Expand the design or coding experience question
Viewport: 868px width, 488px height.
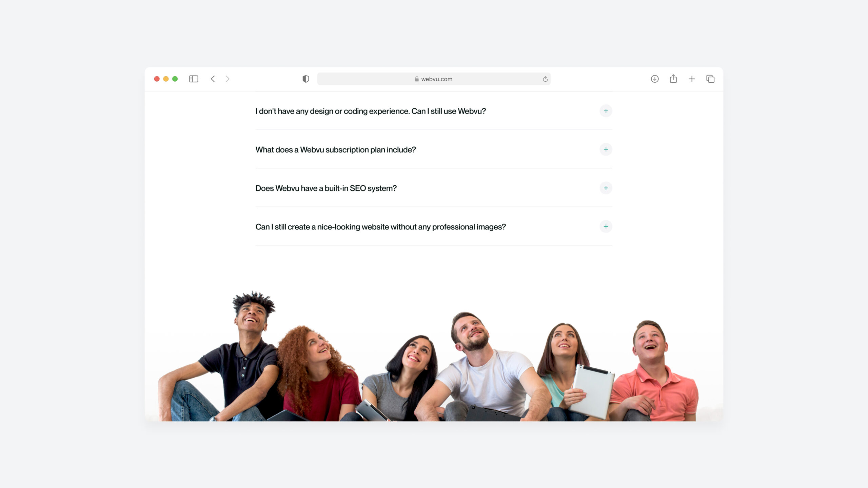[606, 111]
